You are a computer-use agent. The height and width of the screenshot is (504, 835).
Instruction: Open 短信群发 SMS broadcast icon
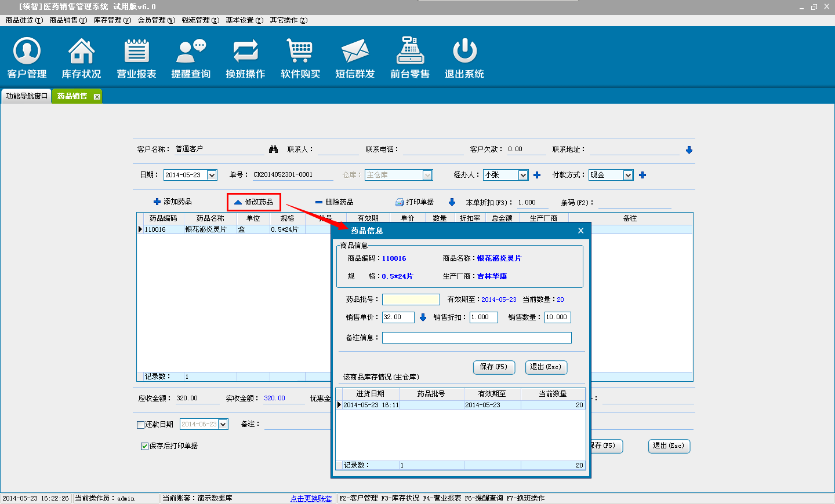pyautogui.click(x=355, y=58)
